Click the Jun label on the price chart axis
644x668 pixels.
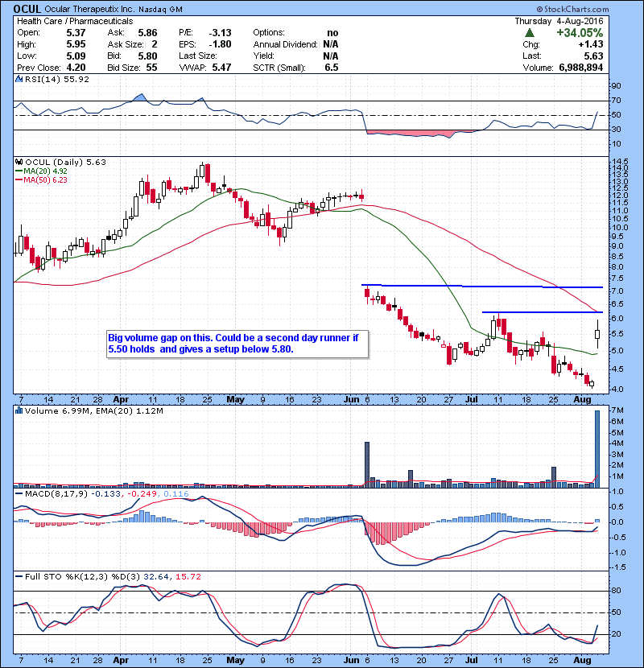pos(352,400)
